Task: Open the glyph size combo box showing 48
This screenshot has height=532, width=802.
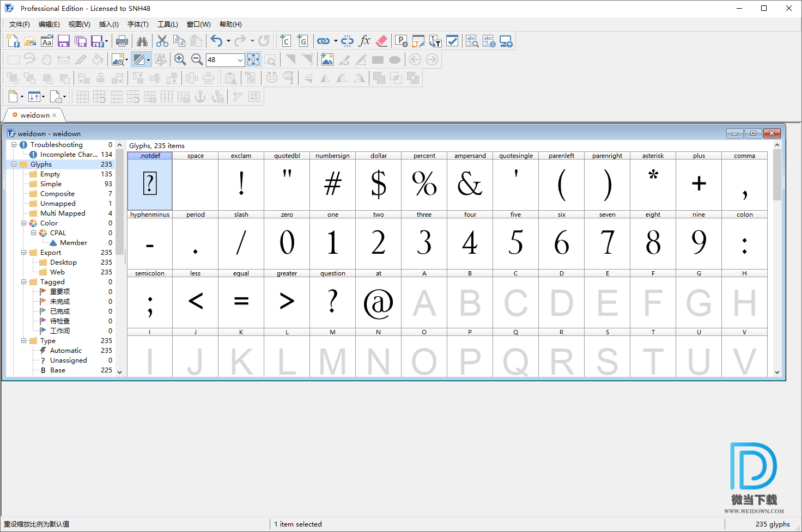Action: point(225,60)
